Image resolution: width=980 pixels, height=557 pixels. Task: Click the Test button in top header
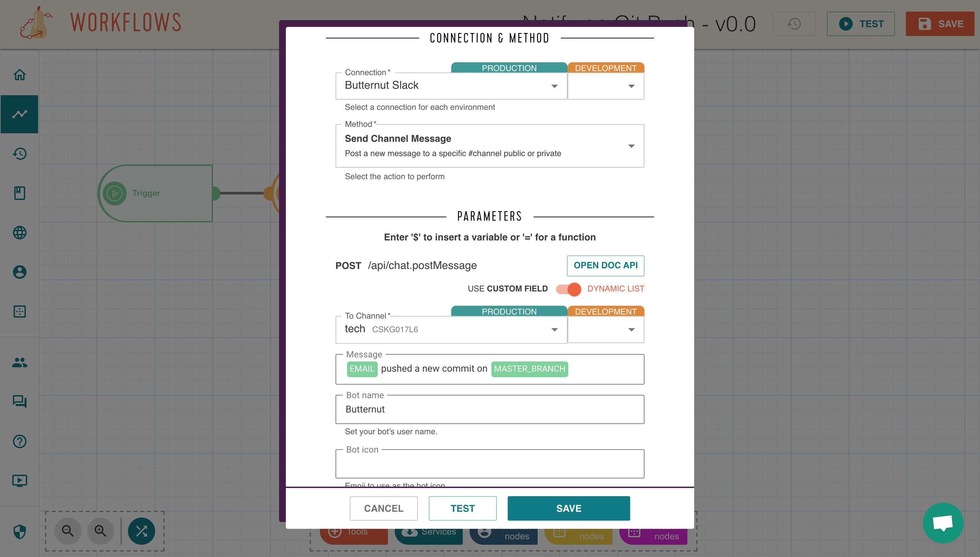(861, 24)
